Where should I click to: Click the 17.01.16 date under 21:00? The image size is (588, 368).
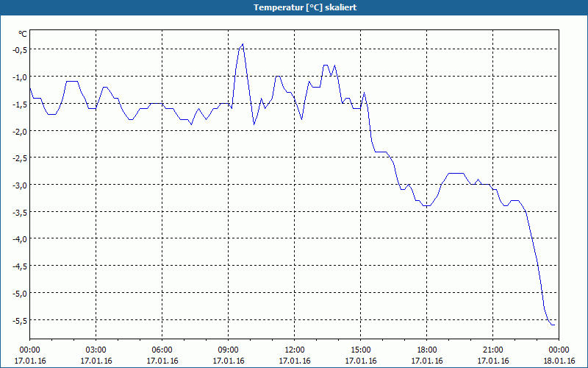(492, 361)
